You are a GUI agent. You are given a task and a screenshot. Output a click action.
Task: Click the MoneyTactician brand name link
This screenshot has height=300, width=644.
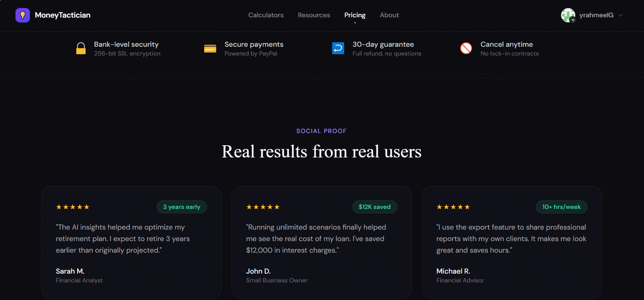tap(63, 15)
